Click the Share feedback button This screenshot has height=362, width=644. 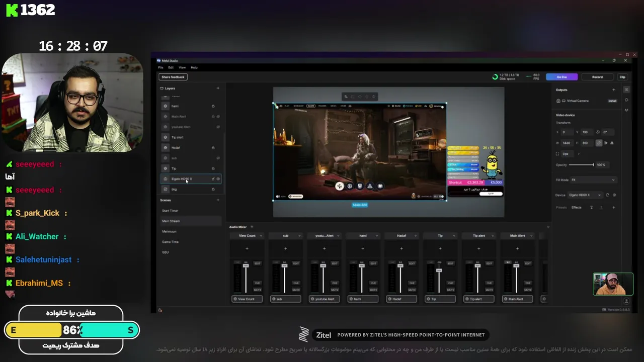(173, 77)
